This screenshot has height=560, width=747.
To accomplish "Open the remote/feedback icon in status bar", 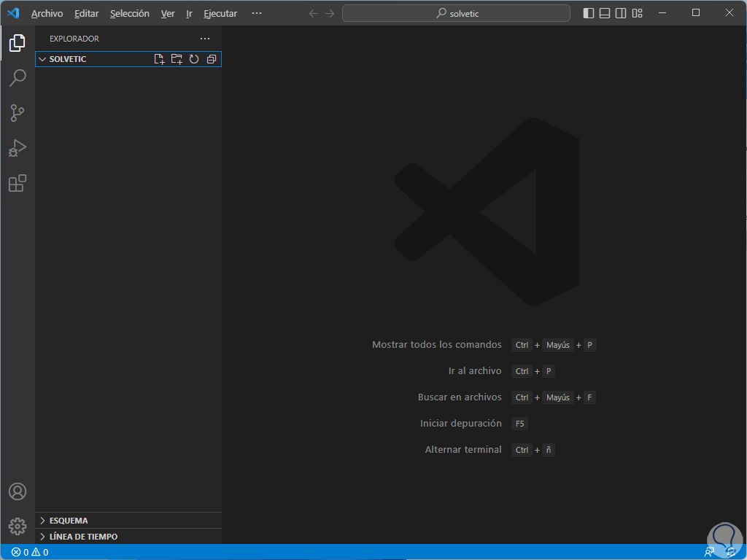I will [x=709, y=553].
